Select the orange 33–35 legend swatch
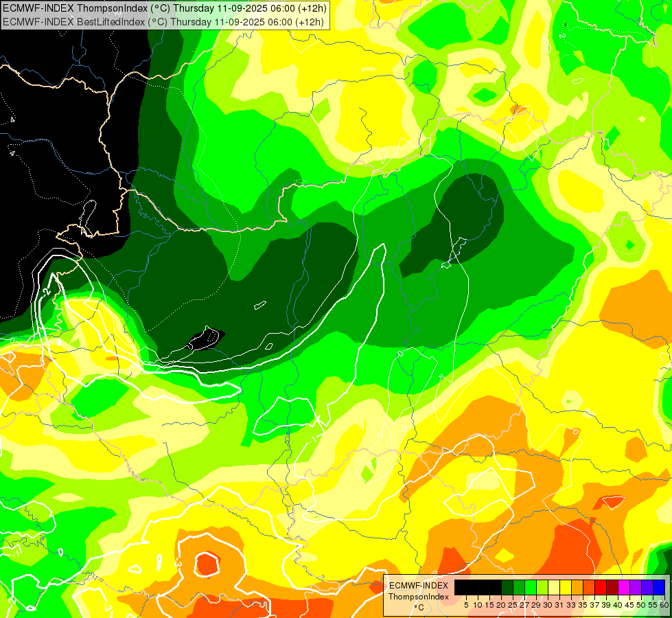Viewport: 672px width, 618px height. coord(577,587)
